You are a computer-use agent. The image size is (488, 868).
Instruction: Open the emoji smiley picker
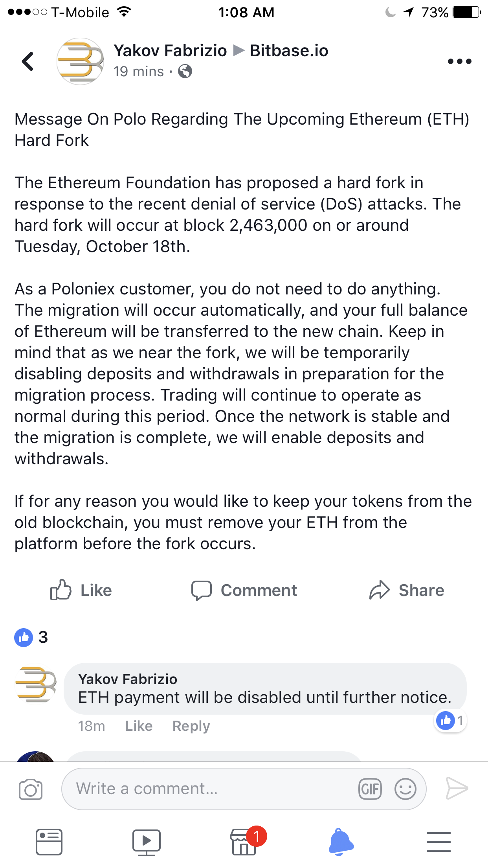(405, 789)
